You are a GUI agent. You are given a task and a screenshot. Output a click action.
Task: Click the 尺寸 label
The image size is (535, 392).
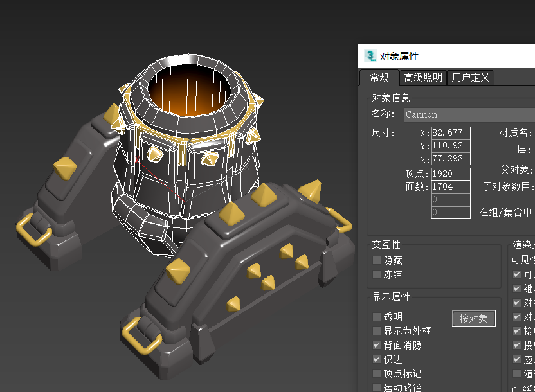383,132
